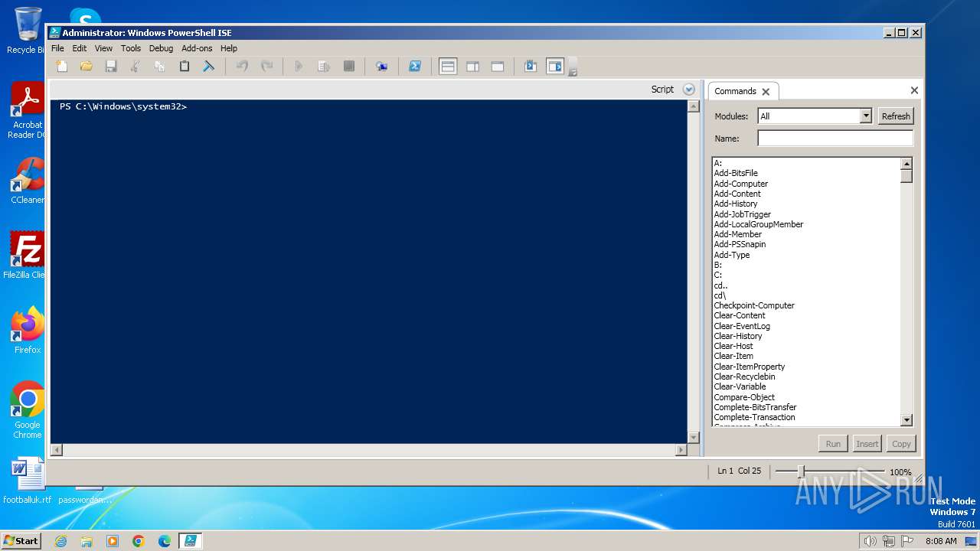Open Chrome from the taskbar
This screenshot has height=551, width=980.
pyautogui.click(x=139, y=541)
